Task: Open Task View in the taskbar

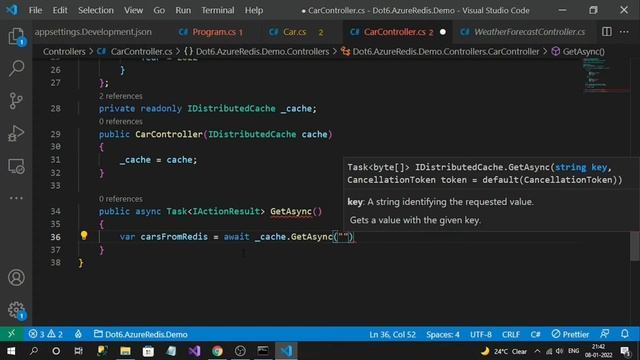Action: [x=79, y=351]
